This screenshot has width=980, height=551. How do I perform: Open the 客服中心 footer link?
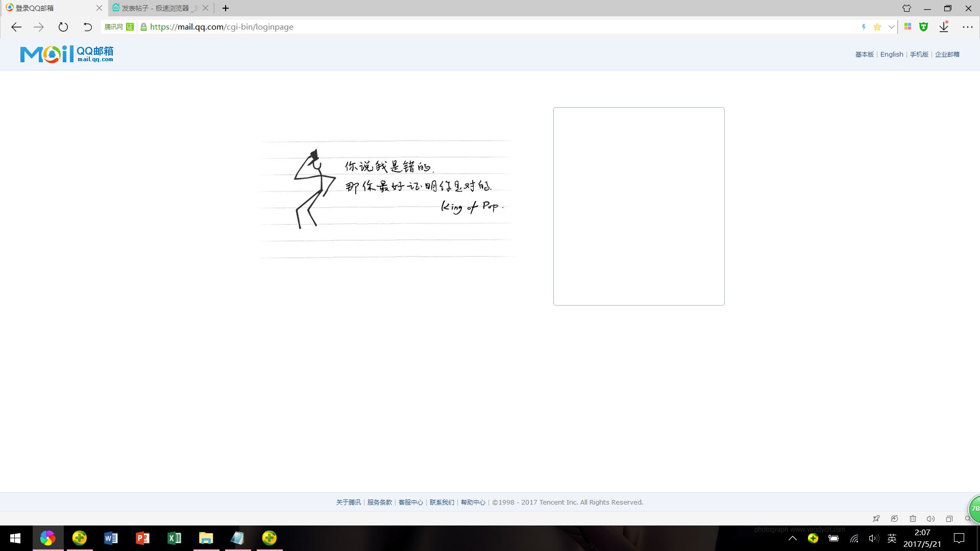tap(411, 503)
